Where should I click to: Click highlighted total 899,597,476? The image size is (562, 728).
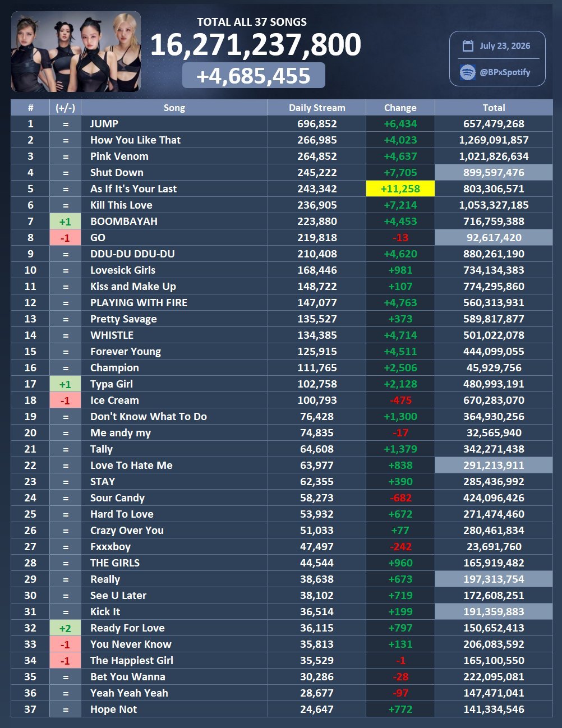pos(494,173)
